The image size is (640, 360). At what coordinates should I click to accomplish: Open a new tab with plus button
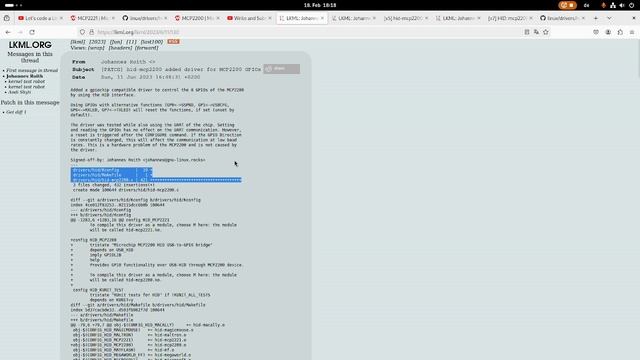[x=596, y=18]
